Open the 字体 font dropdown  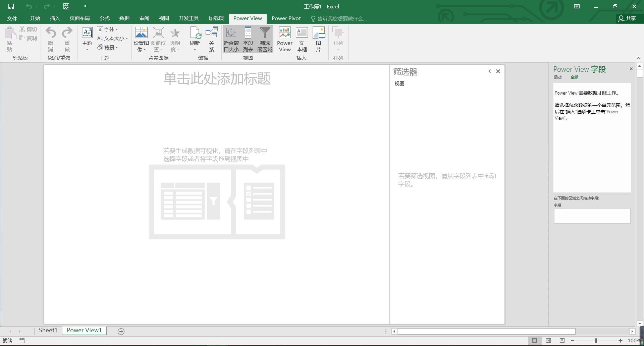[108, 30]
